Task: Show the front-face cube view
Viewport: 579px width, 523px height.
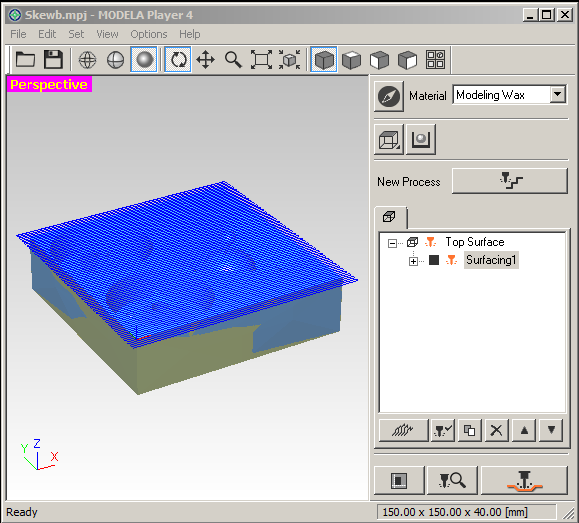Action: 380,59
